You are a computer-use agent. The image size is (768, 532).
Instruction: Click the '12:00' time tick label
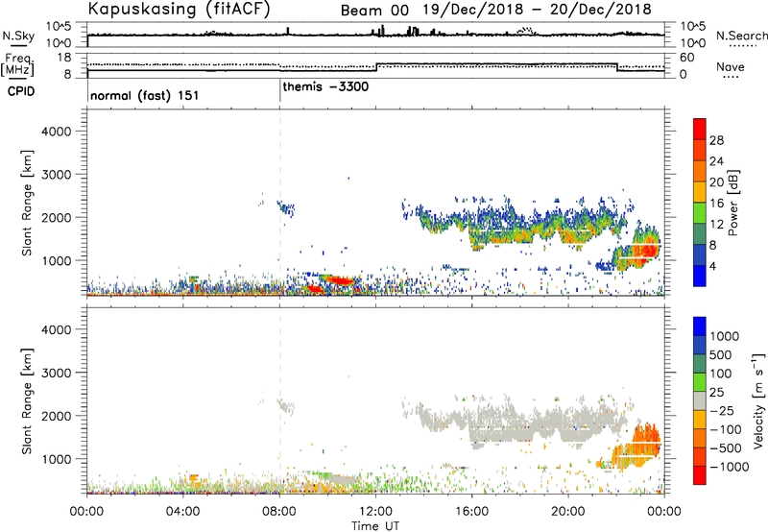[x=375, y=512]
